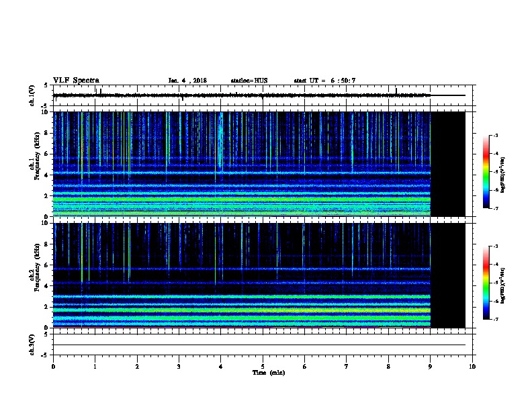This screenshot has width=532, height=411.
Task: Click the "Time (min)" axis label
Action: click(x=269, y=373)
